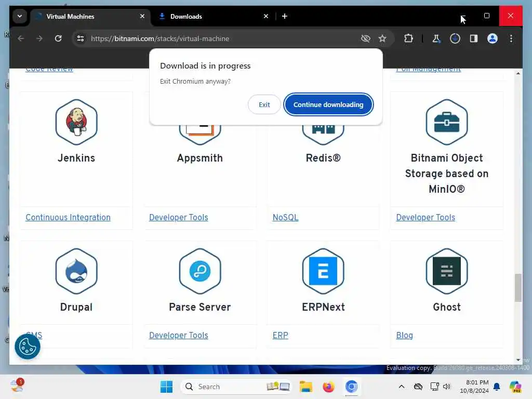Open the profile avatar menu
Screen dimensions: 532x399
tap(493, 38)
